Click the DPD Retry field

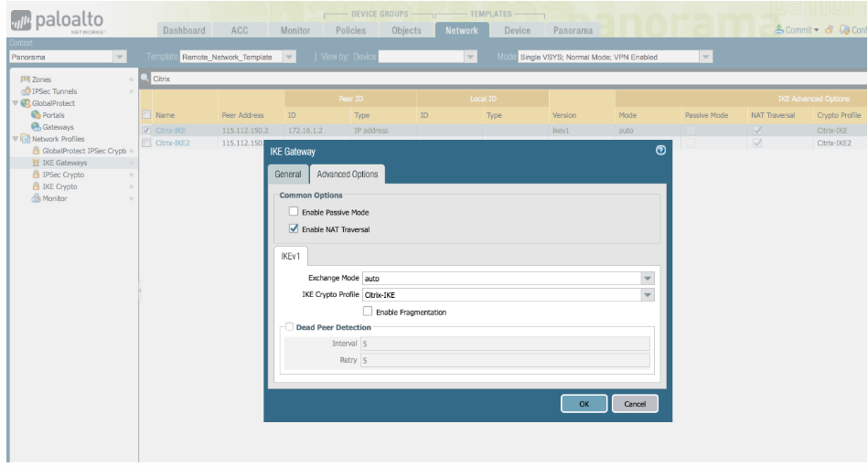point(505,360)
